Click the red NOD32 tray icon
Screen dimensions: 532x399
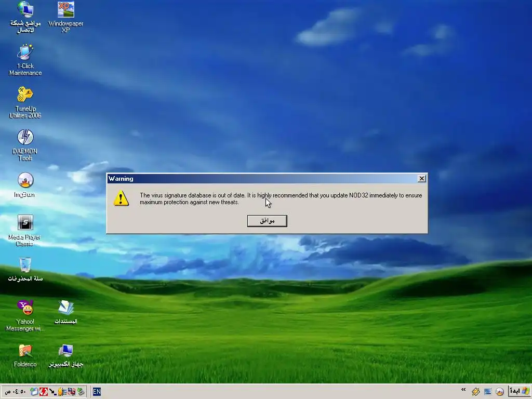(44, 392)
